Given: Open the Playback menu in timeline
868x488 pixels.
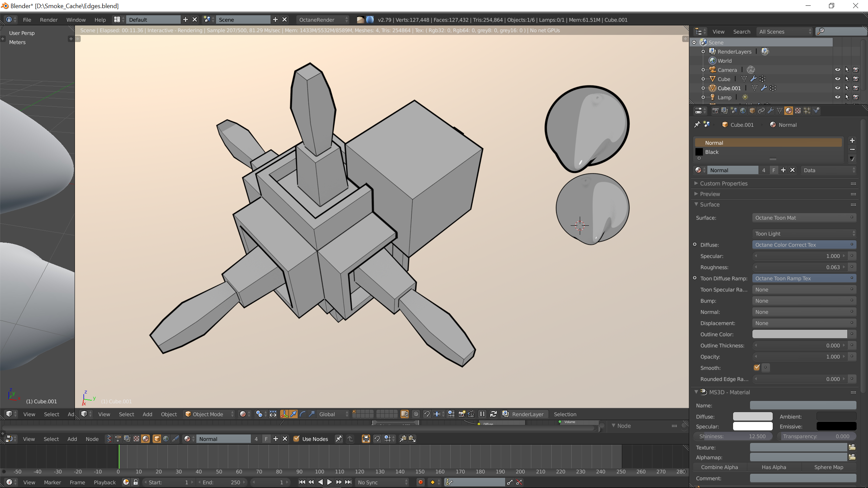Looking at the screenshot, I should (x=104, y=482).
